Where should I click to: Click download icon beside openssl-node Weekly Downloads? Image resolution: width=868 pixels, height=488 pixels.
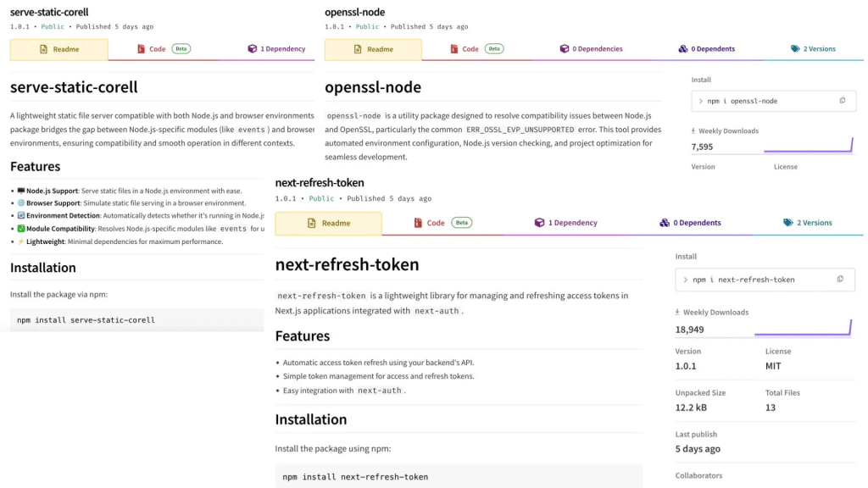(x=693, y=131)
